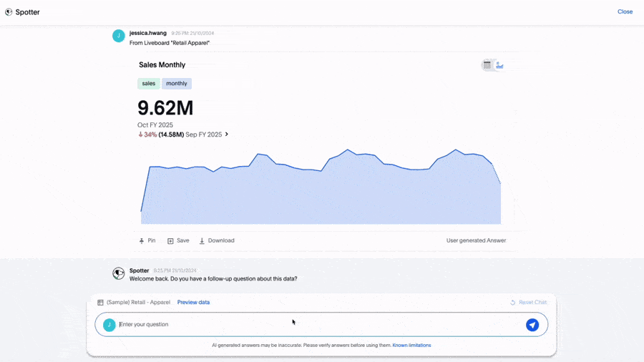Viewport: 644px width, 362px height.
Task: Focus the Enter your question field
Action: pos(321,325)
